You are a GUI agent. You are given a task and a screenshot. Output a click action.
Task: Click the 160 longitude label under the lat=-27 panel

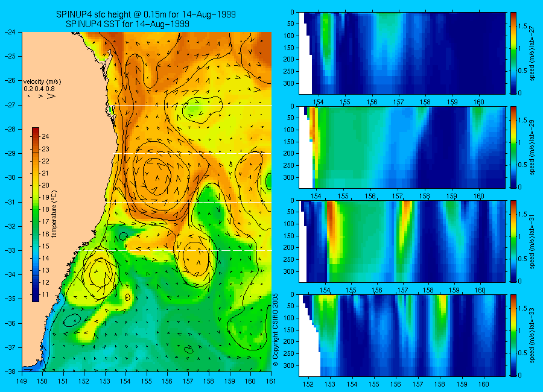[x=479, y=102]
